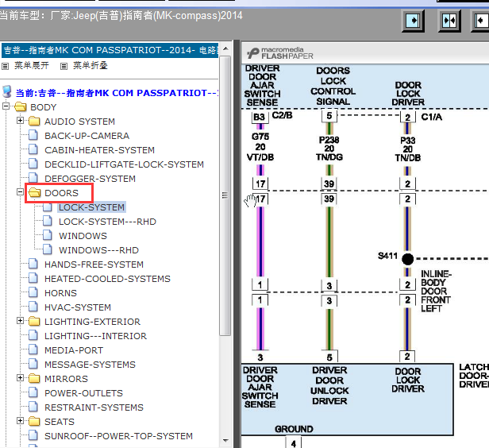
Task: Click splice point S411 on diagram
Action: (407, 259)
